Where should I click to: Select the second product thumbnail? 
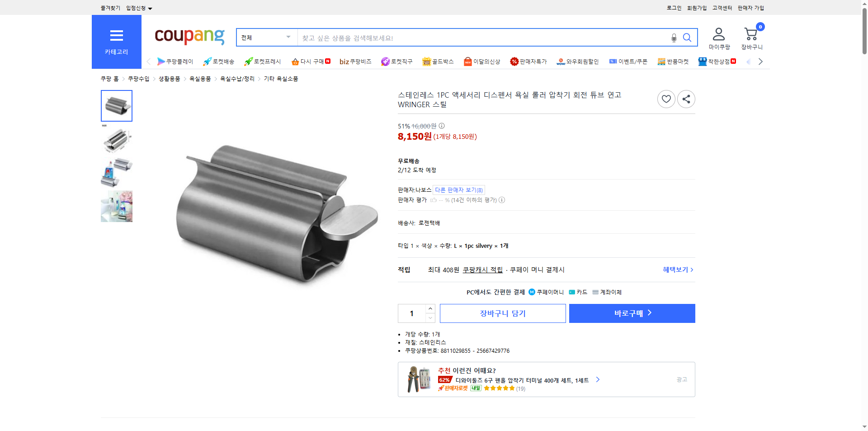tap(116, 140)
